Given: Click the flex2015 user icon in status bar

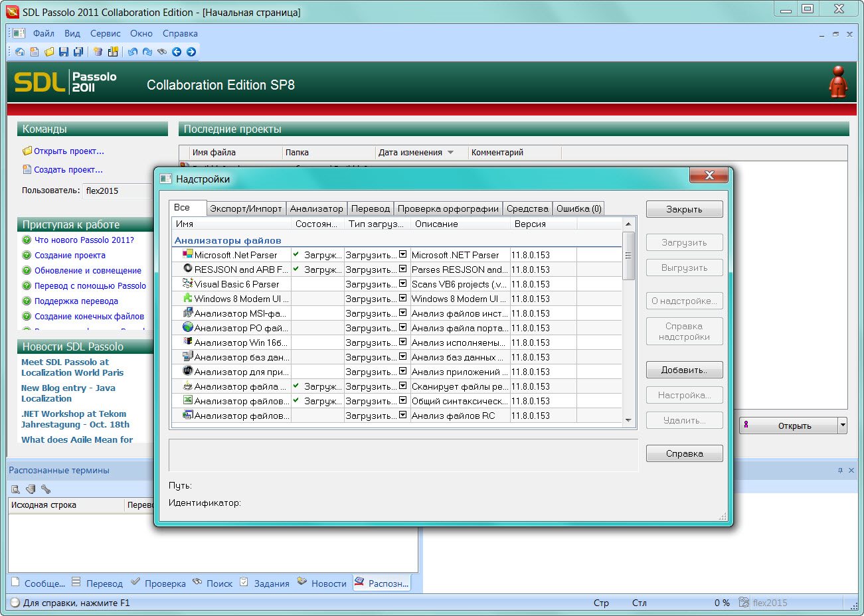Looking at the screenshot, I should (x=744, y=603).
